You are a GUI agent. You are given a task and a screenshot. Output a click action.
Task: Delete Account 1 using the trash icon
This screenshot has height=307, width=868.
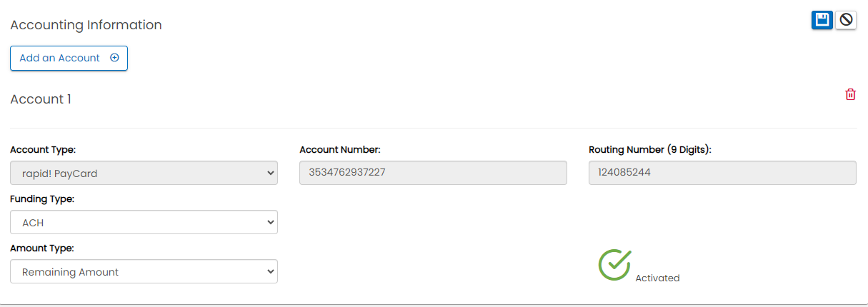click(x=850, y=94)
